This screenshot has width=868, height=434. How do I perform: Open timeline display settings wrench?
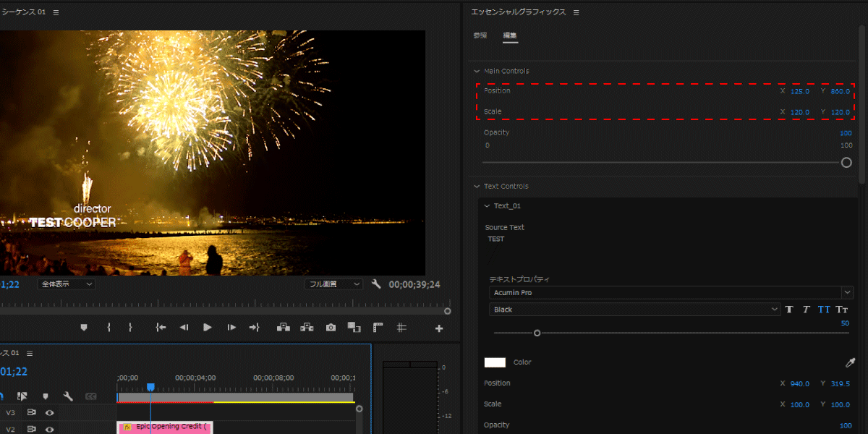coord(68,396)
